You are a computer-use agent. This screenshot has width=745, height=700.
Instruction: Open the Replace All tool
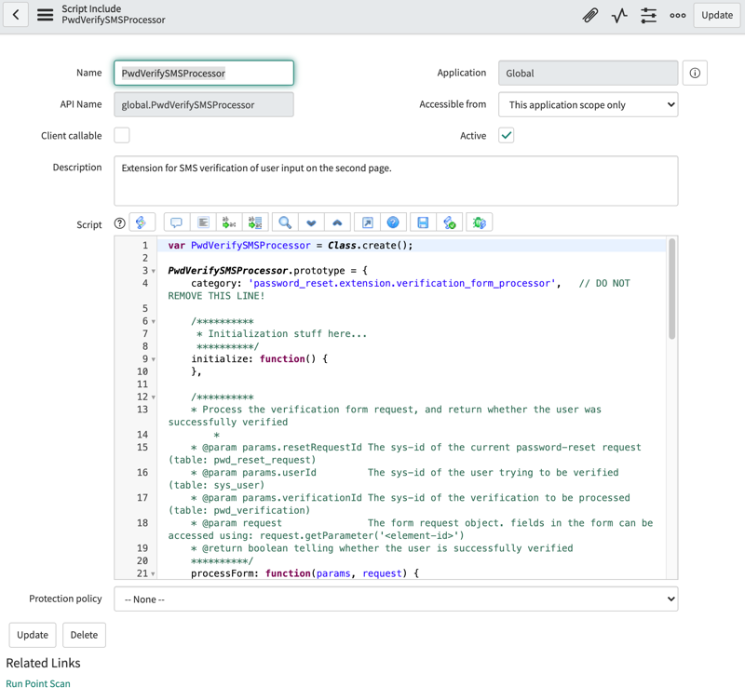[255, 222]
